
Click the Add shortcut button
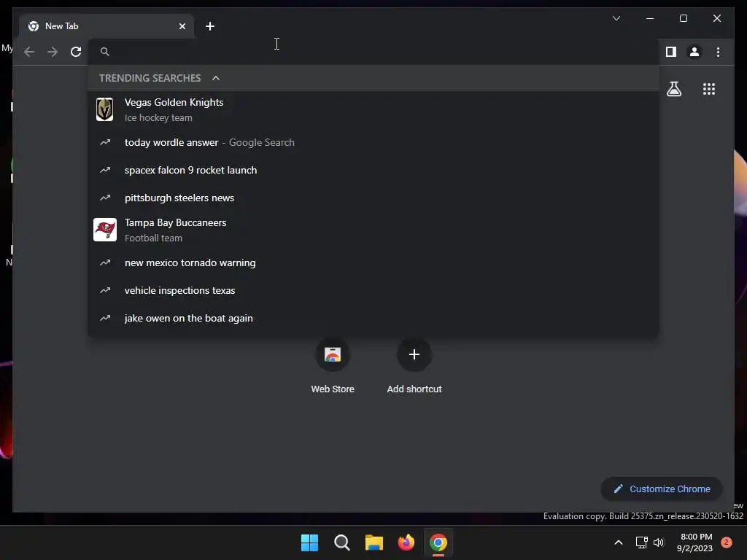414,366
